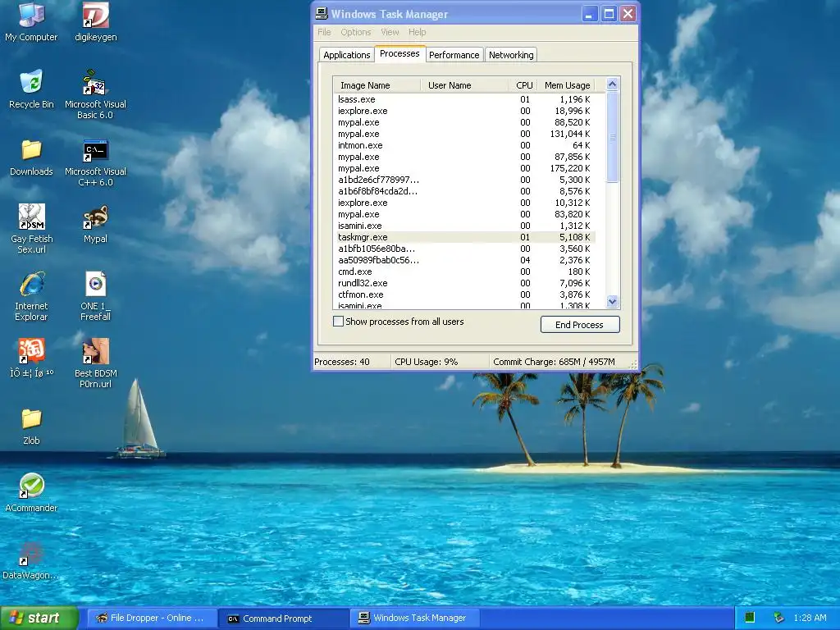Open the Help menu
The image size is (840, 630).
click(417, 32)
